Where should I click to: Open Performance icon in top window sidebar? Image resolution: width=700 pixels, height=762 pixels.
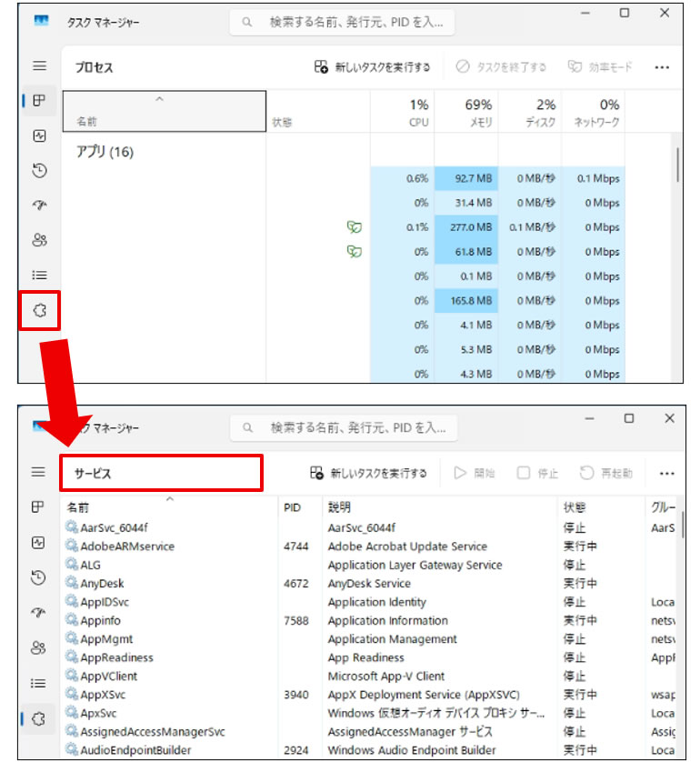(39, 135)
